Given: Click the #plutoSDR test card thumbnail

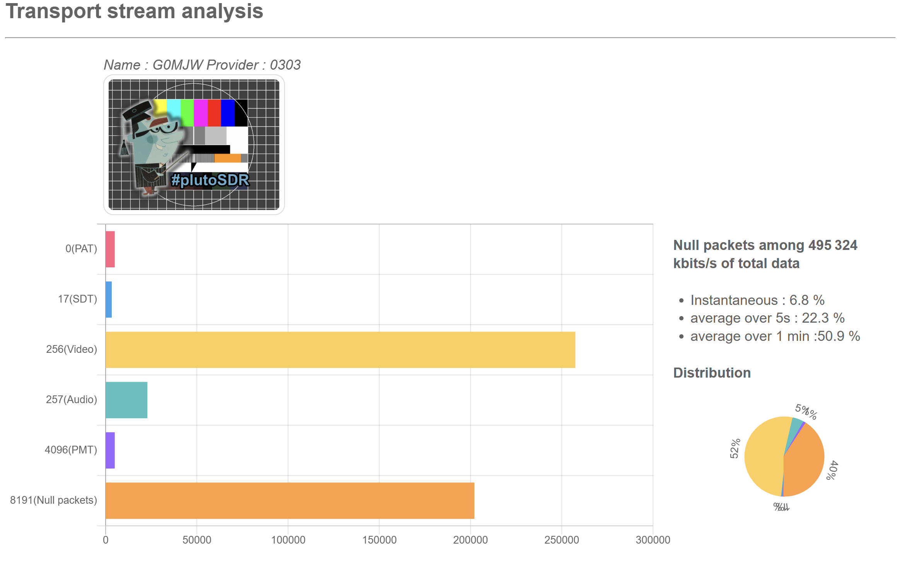Looking at the screenshot, I should (x=194, y=145).
